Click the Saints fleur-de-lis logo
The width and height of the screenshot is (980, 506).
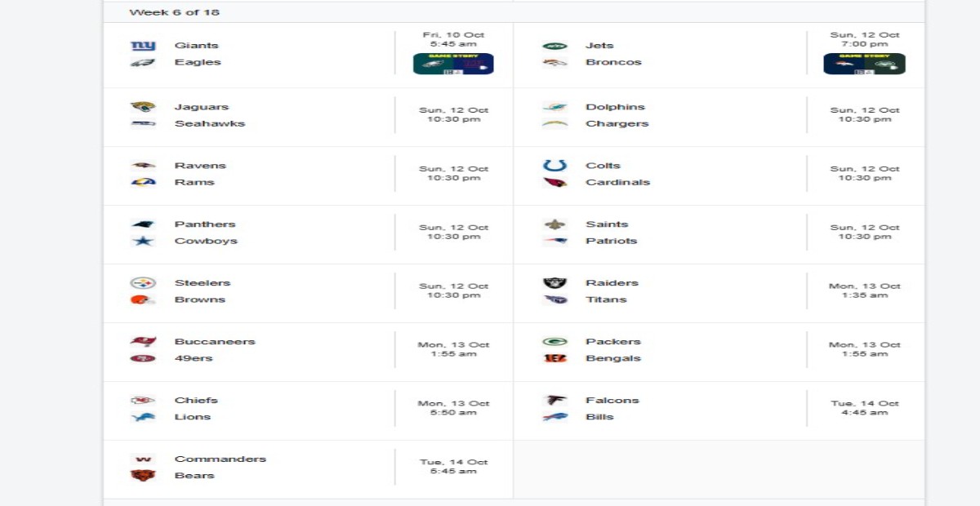click(x=555, y=224)
